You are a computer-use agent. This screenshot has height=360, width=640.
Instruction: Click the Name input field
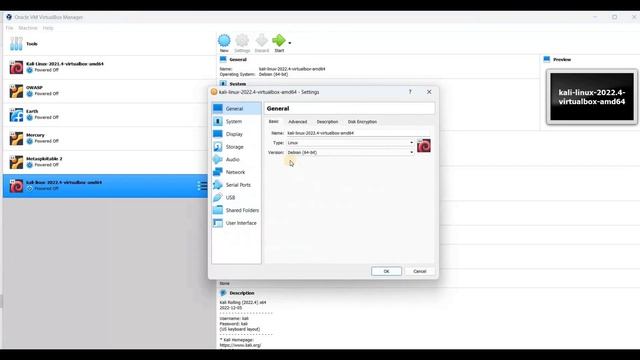point(358,133)
